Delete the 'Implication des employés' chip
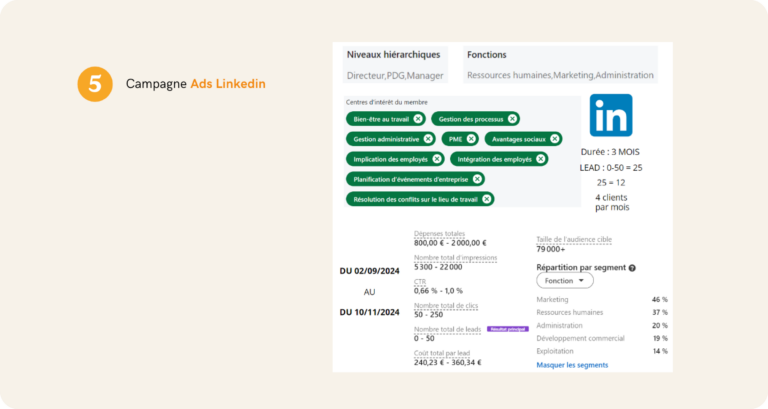Viewport: 768px width, 409px height. [437, 159]
